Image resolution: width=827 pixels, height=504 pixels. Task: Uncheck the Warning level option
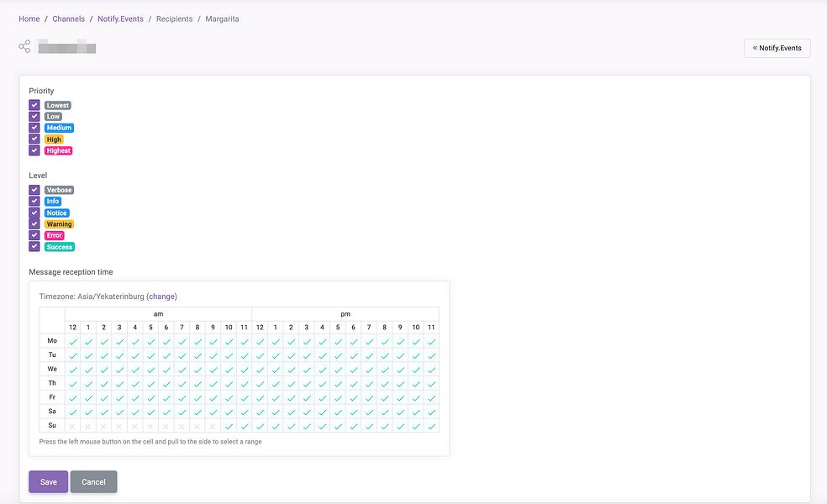pyautogui.click(x=34, y=223)
